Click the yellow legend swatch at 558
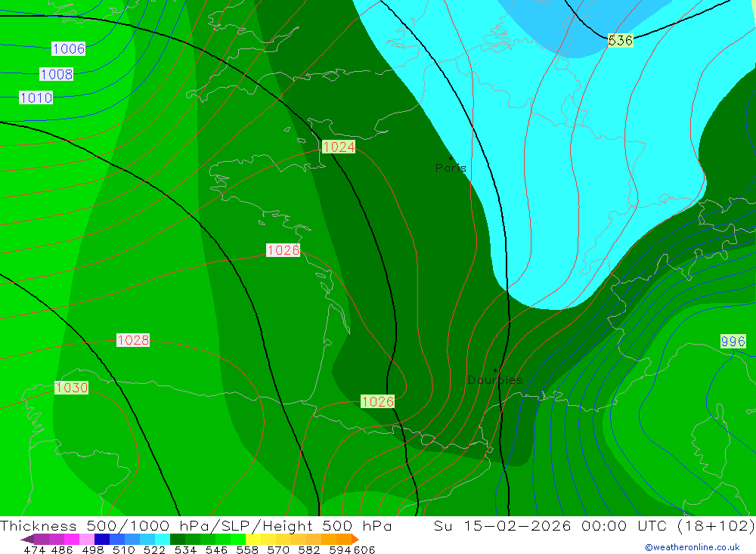The height and width of the screenshot is (554, 756). [253, 539]
